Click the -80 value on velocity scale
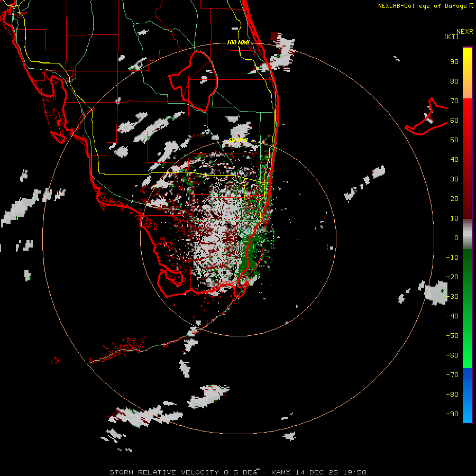 click(452, 395)
